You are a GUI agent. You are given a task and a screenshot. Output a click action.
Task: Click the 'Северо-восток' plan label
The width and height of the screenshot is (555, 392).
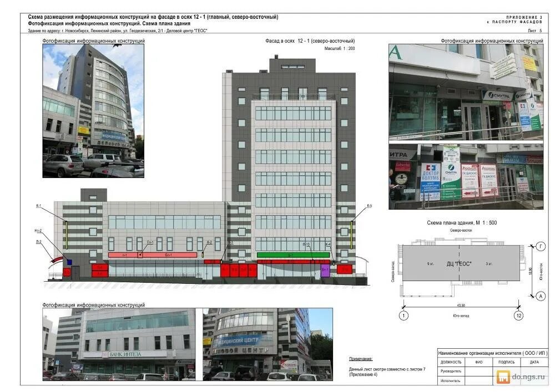[461, 231]
